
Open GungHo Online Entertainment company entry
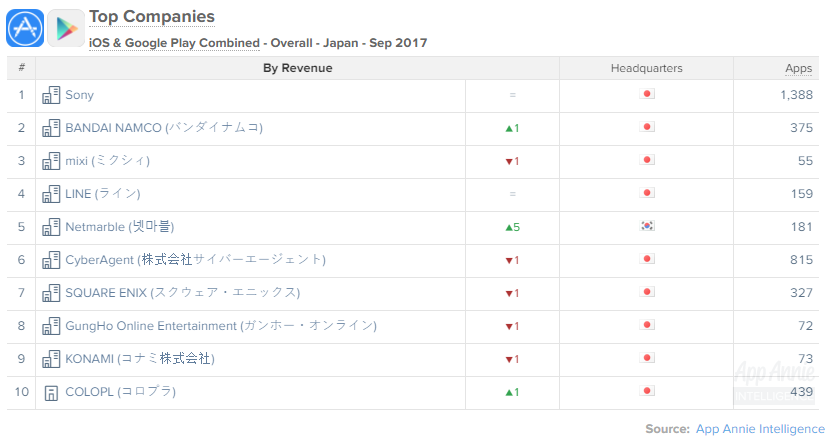coord(221,326)
